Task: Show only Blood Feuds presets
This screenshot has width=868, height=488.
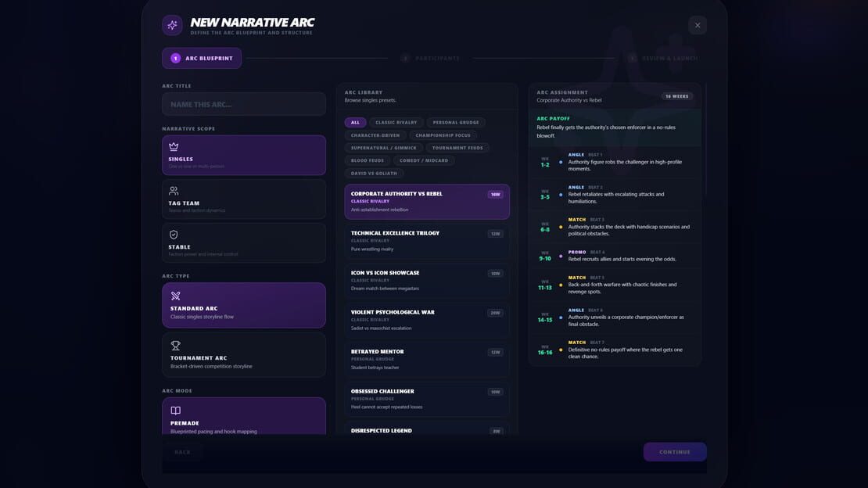Action: click(x=368, y=160)
